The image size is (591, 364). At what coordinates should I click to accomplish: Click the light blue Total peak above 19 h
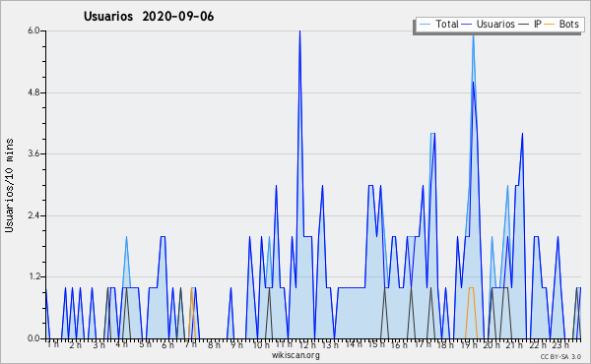pos(473,37)
